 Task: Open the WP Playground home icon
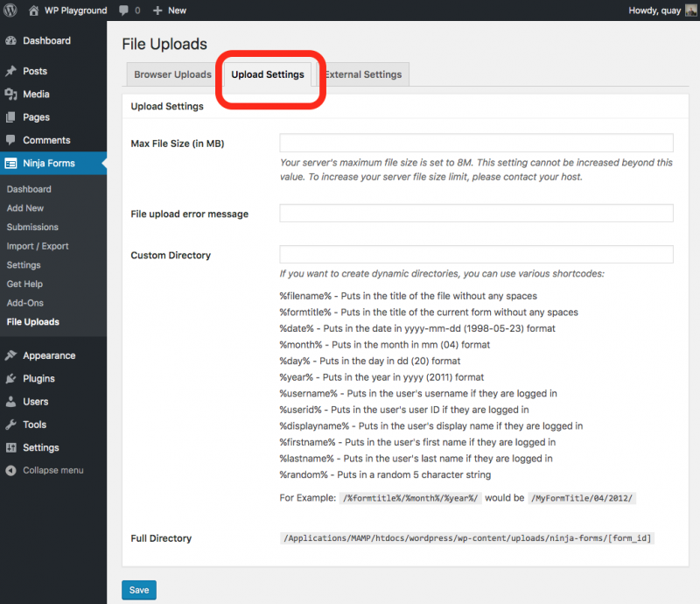pyautogui.click(x=33, y=10)
